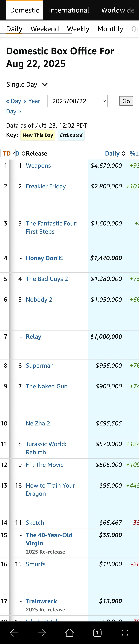This screenshot has height=644, width=139.
Task: Select the Monthly tab
Action: click(110, 29)
